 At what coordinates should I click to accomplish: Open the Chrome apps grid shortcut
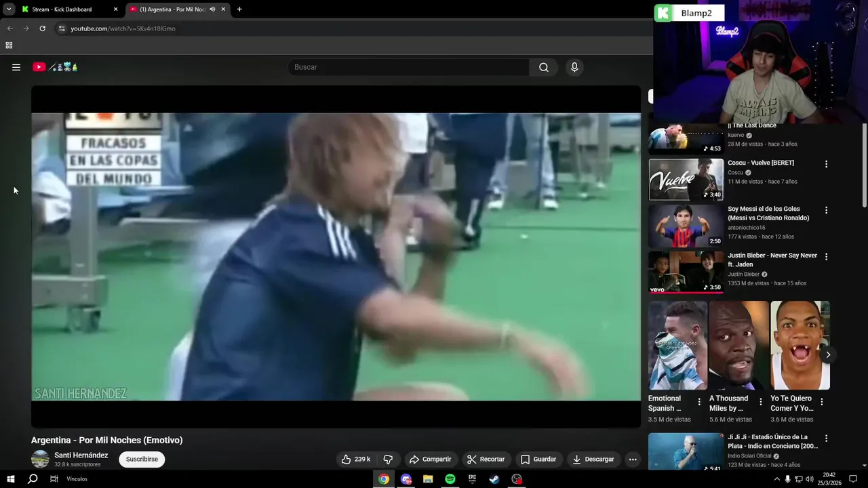tap(9, 45)
